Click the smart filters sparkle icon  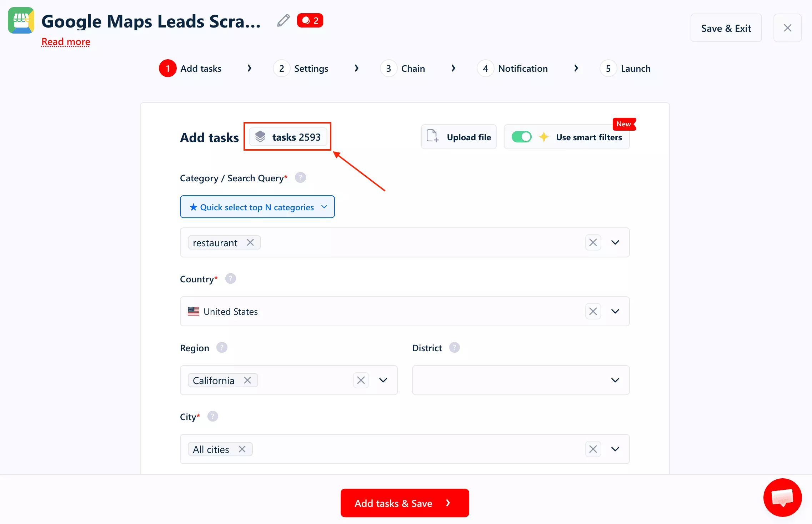[x=544, y=137]
